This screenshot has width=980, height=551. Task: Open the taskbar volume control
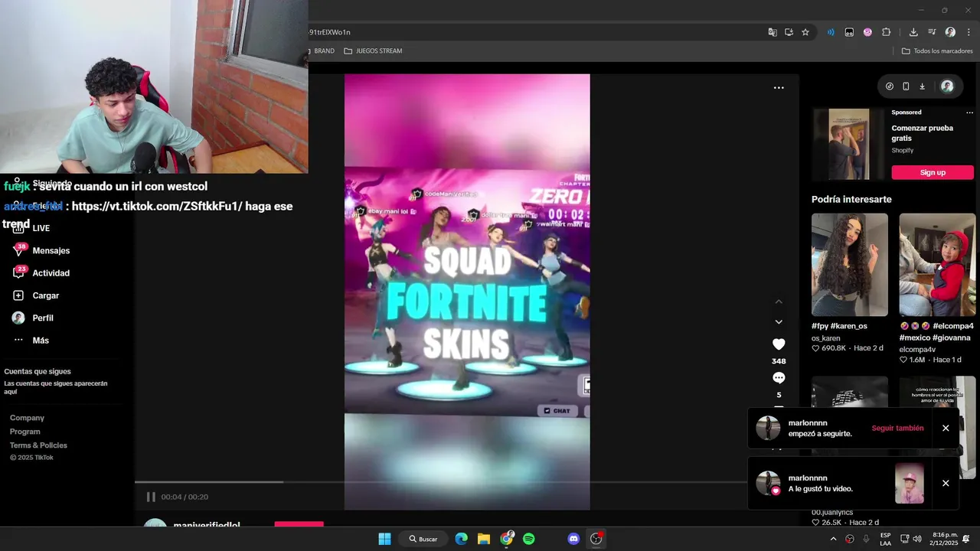click(x=917, y=539)
